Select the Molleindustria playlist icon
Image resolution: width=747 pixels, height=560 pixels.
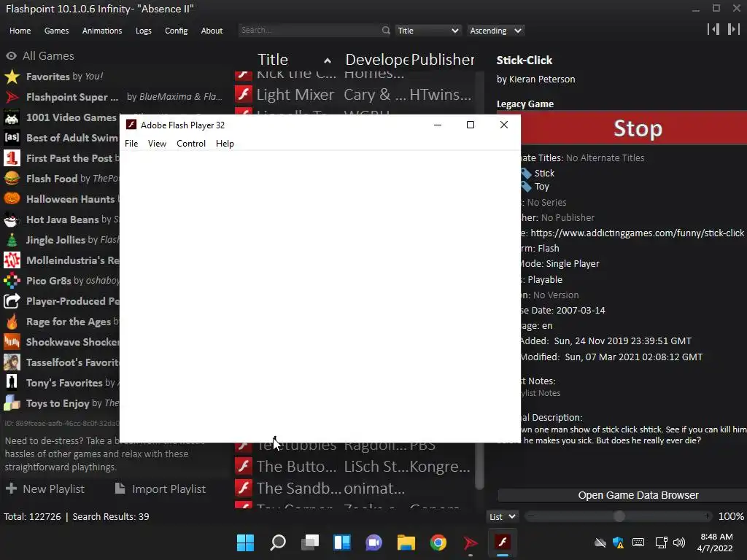[12, 260]
